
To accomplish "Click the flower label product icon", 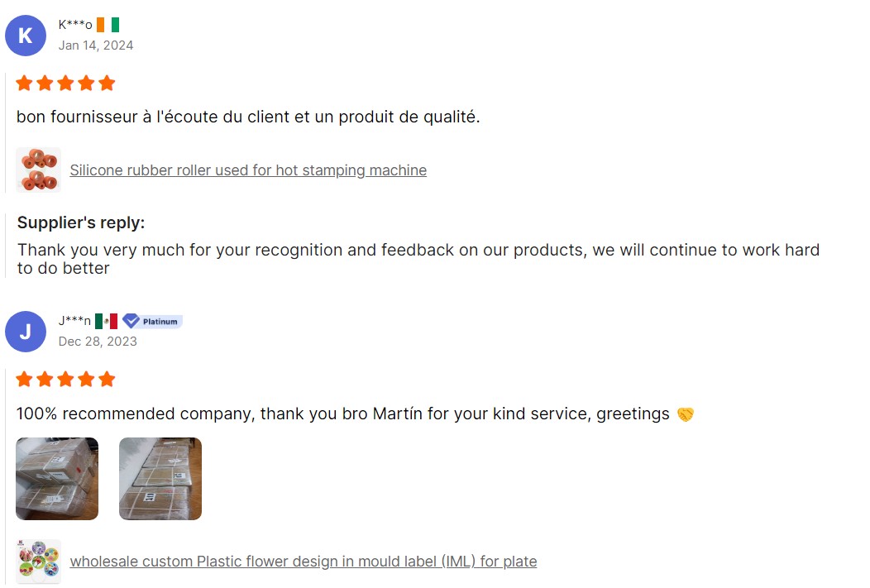I will coord(39,562).
